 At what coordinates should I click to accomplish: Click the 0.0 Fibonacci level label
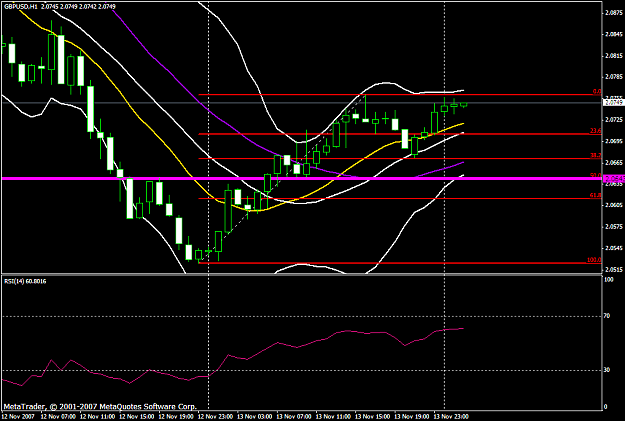(597, 92)
